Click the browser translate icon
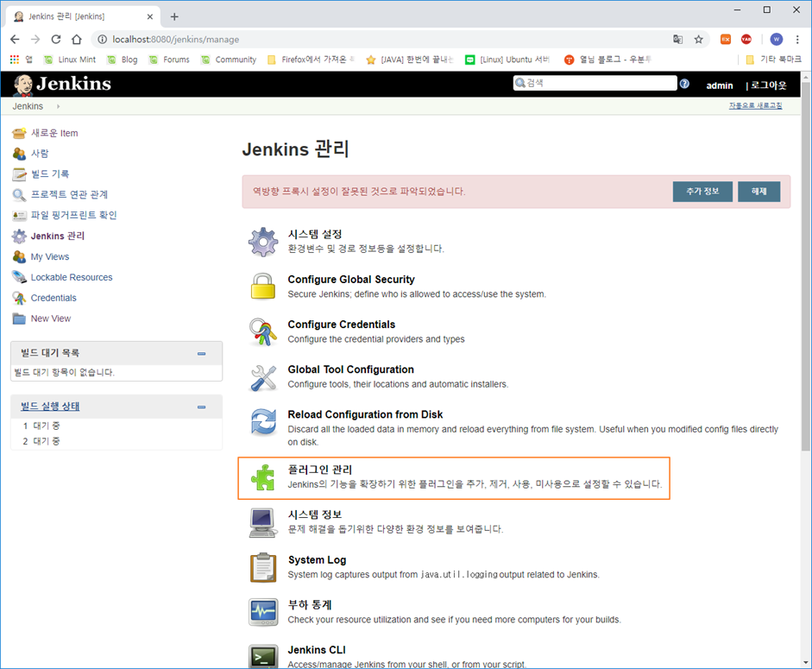Image resolution: width=812 pixels, height=669 pixels. [x=678, y=40]
